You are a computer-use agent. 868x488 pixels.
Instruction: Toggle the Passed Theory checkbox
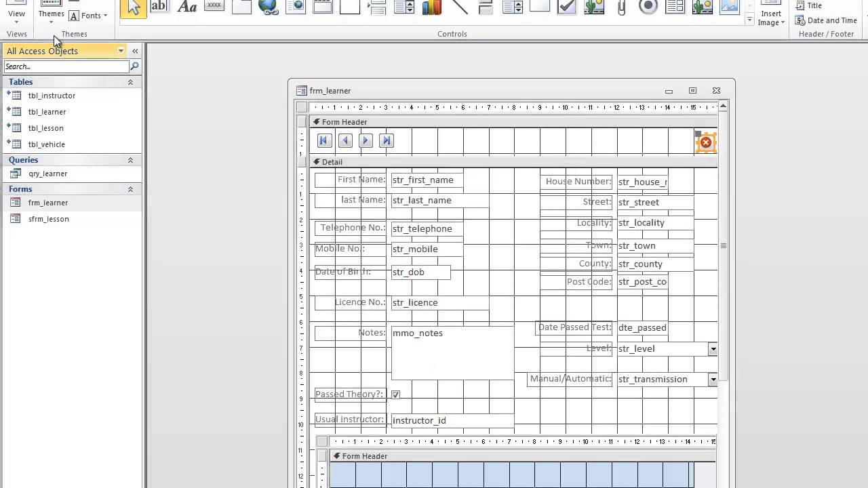(x=395, y=394)
